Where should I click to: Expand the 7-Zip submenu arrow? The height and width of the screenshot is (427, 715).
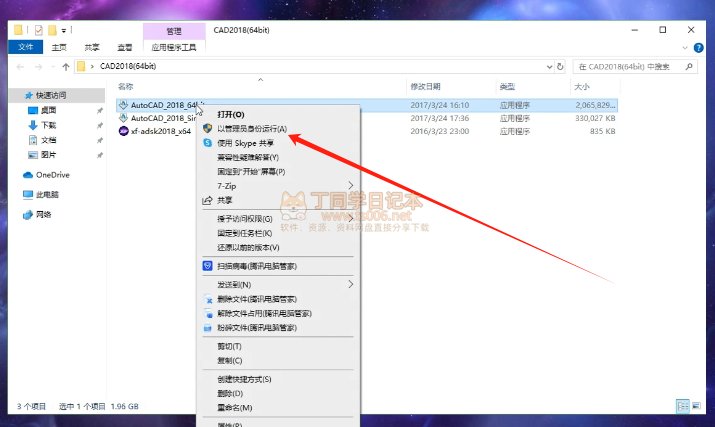coord(351,185)
